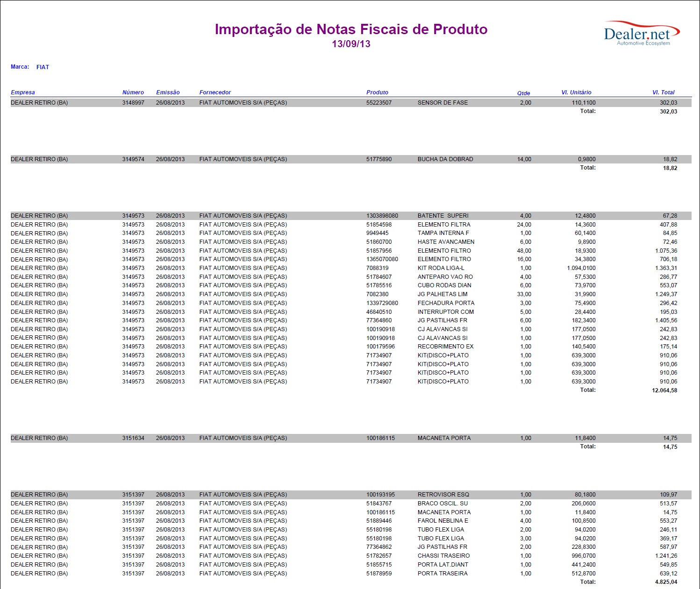The width and height of the screenshot is (700, 589).
Task: Select product code 51878959
Action: pyautogui.click(x=379, y=574)
